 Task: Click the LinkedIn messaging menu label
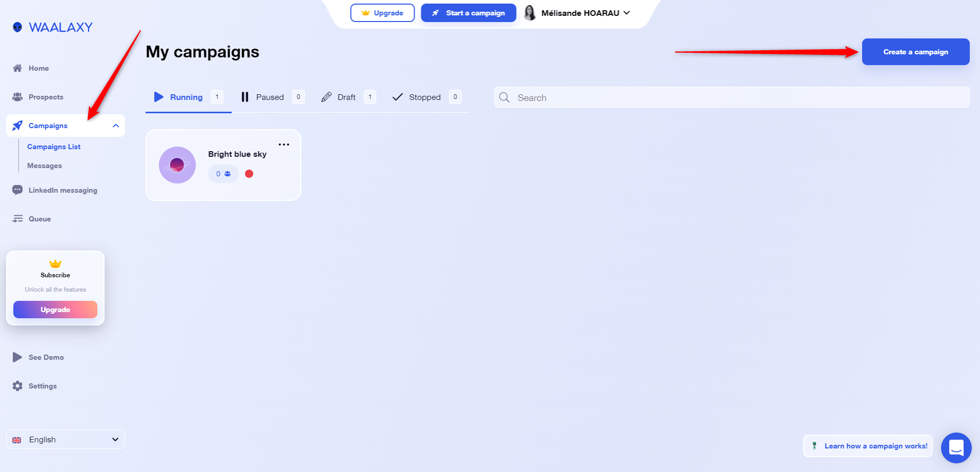[63, 190]
